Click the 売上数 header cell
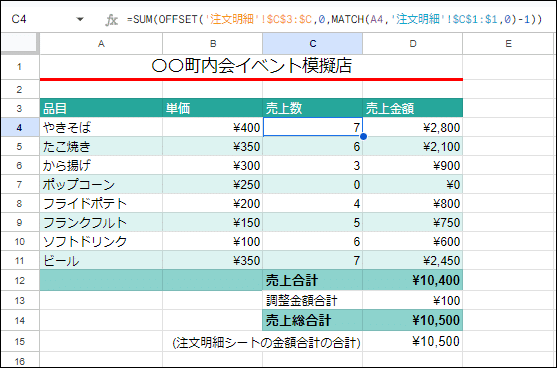 pyautogui.click(x=313, y=108)
